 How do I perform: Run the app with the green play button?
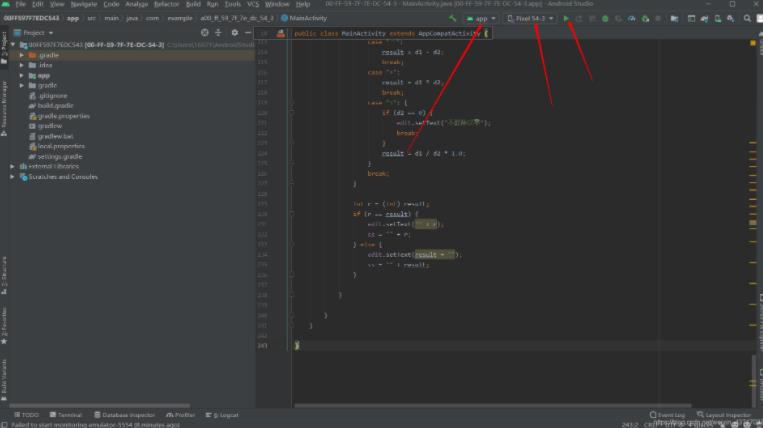click(x=567, y=18)
